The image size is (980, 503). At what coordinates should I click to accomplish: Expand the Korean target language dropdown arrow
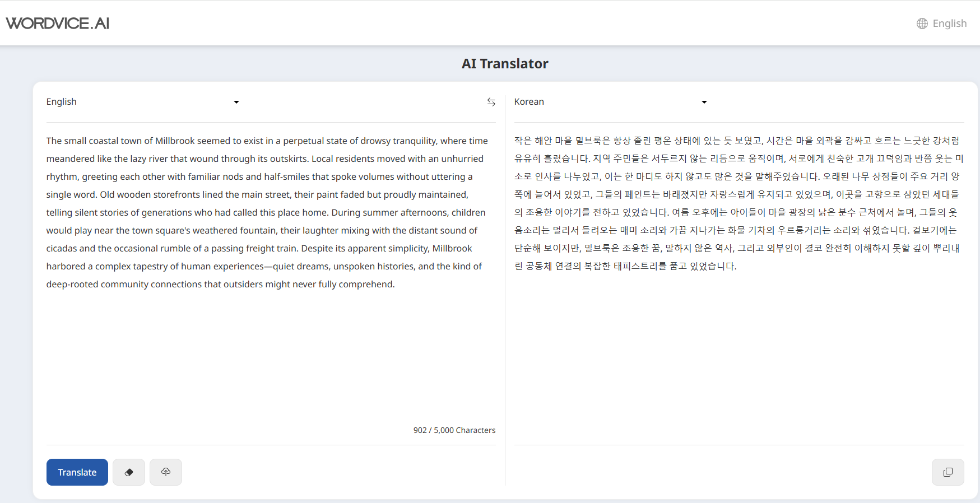[x=704, y=102]
